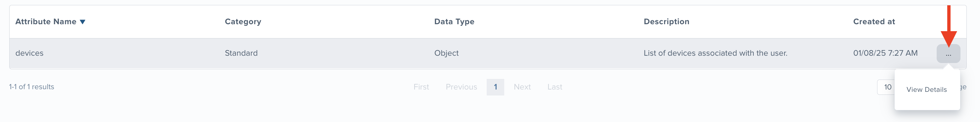Click the Category column header
The image size is (980, 122).
click(x=243, y=22)
